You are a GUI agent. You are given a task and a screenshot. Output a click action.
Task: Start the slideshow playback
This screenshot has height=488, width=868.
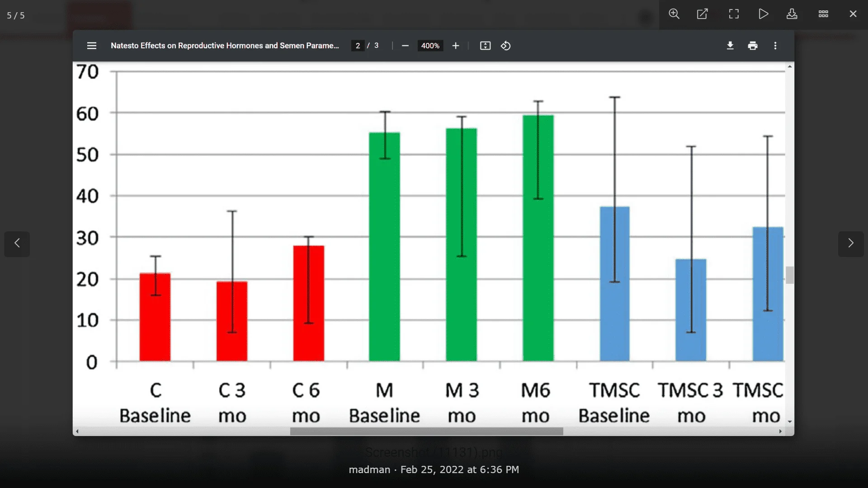[x=764, y=14]
